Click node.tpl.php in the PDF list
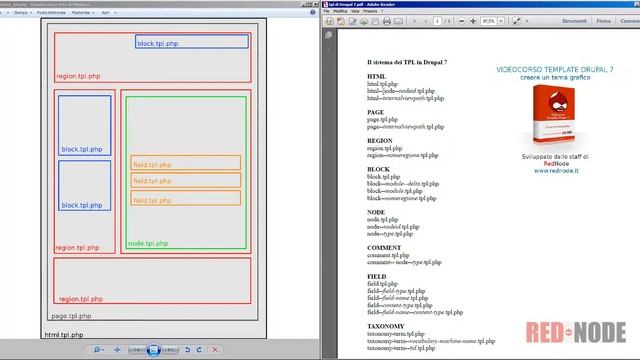The image size is (640, 360). click(x=382, y=220)
